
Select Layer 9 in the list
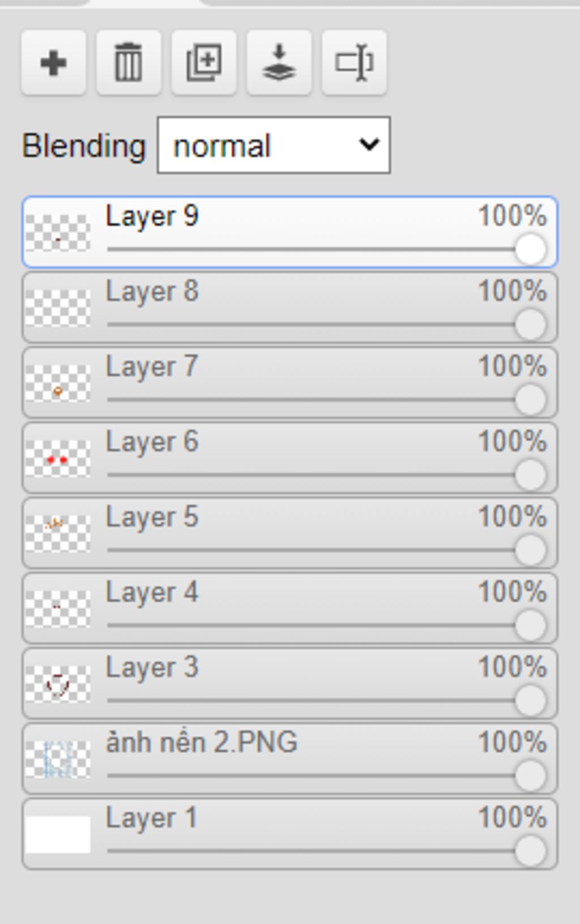(290, 232)
